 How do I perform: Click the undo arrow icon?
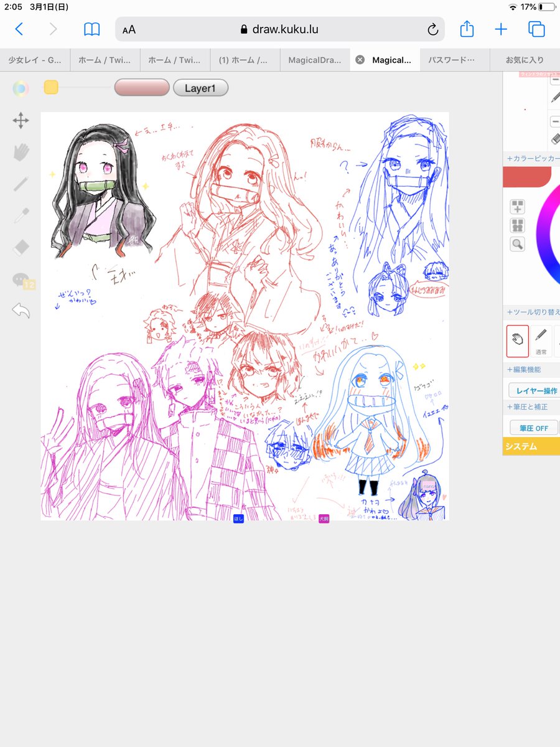point(21,310)
